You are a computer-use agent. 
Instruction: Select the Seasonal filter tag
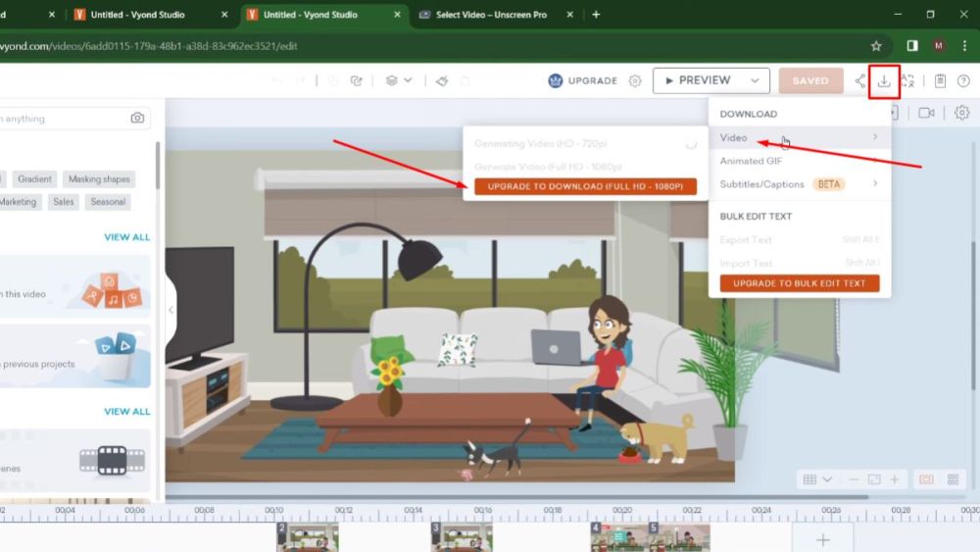108,202
